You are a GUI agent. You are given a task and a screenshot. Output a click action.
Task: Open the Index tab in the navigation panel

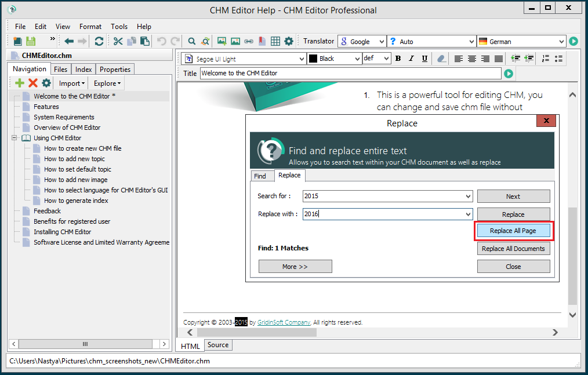pos(83,69)
